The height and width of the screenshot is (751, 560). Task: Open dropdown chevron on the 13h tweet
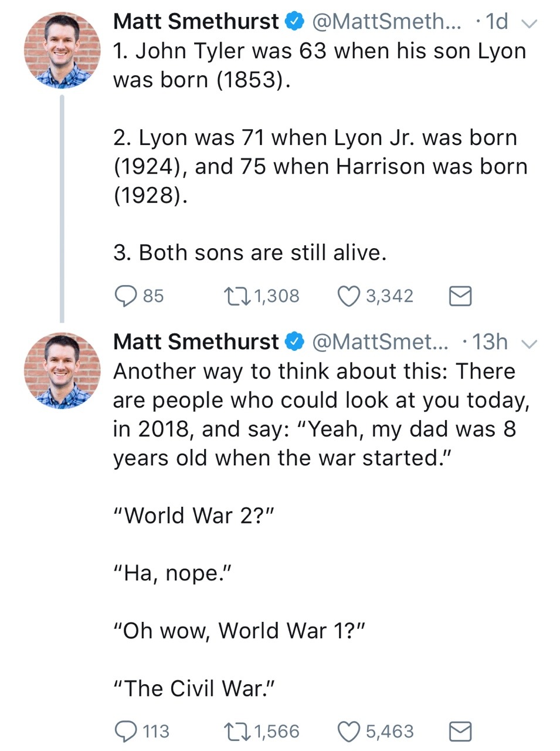[x=529, y=344]
